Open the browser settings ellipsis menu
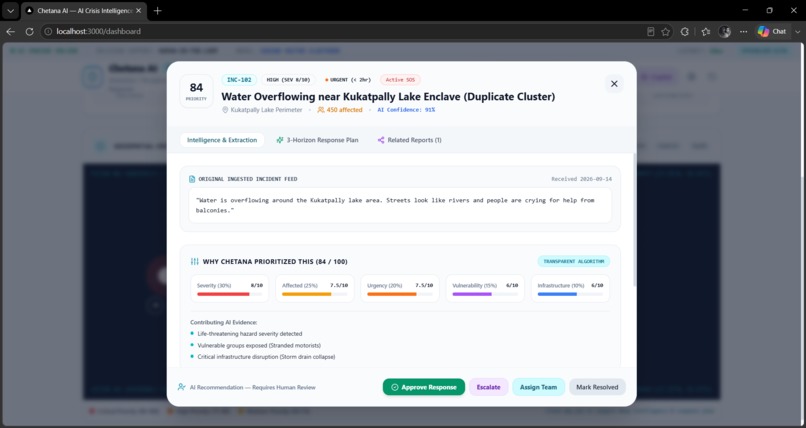 pyautogui.click(x=743, y=31)
